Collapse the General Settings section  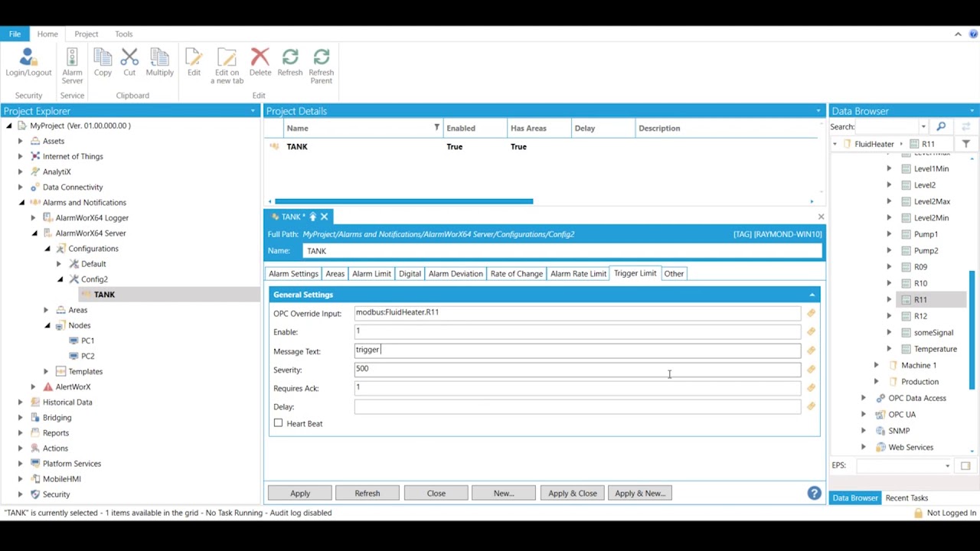[x=812, y=295]
